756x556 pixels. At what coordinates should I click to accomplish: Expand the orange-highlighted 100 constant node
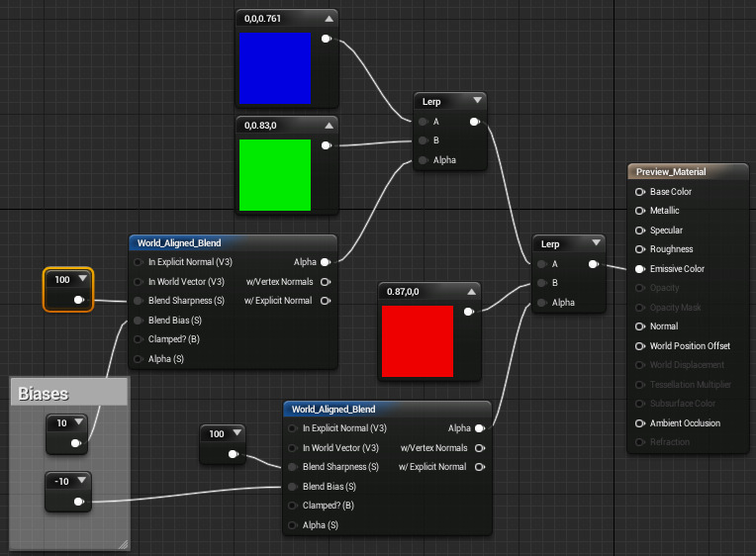(82, 279)
